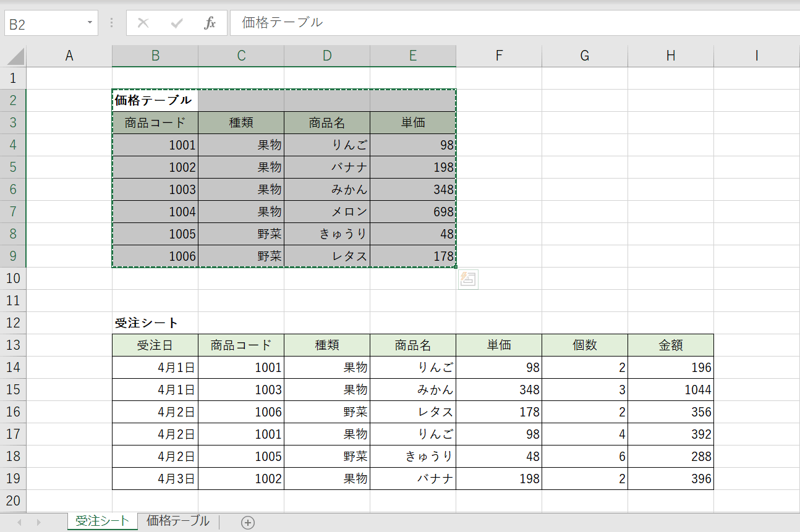Click the 商品コード header cell in the price table
This screenshot has width=800, height=532.
(155, 122)
